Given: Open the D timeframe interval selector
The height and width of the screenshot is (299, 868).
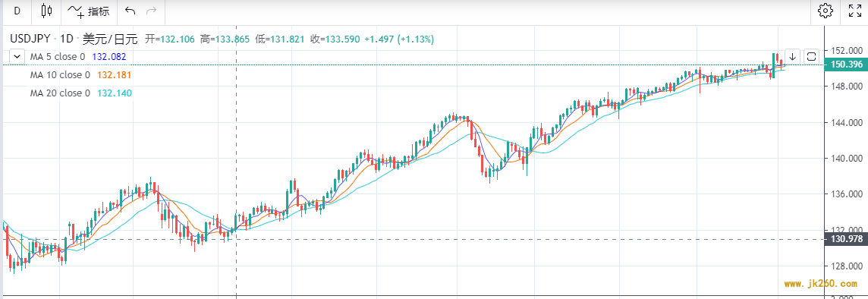Looking at the screenshot, I should pyautogui.click(x=17, y=11).
